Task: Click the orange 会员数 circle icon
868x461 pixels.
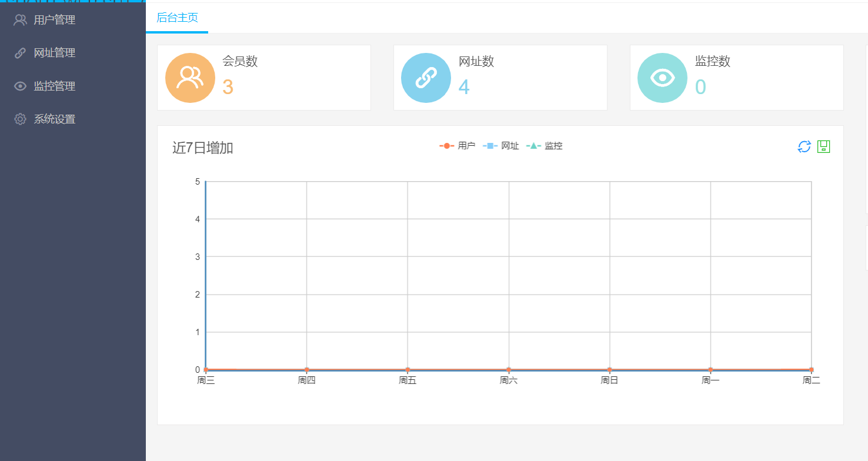Action: point(190,78)
